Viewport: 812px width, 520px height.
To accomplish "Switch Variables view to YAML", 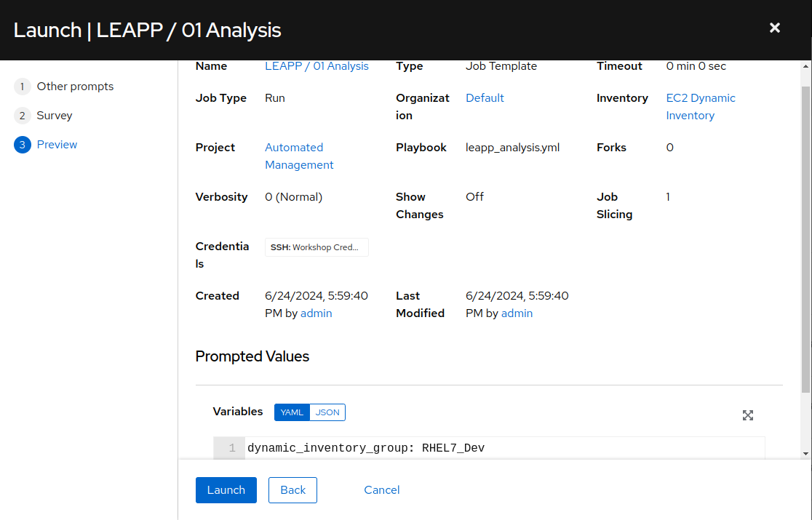I will coord(292,412).
